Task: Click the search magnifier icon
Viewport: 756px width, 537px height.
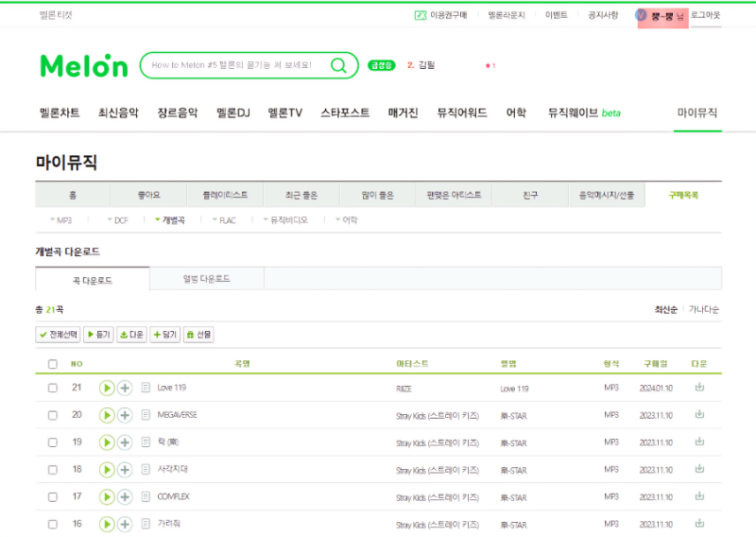Action: click(x=338, y=65)
